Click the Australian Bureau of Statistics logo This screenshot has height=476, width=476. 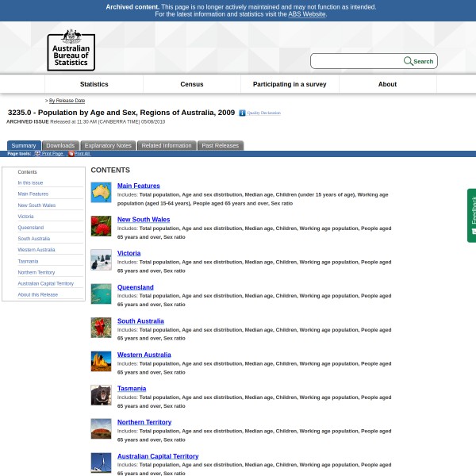point(71,50)
